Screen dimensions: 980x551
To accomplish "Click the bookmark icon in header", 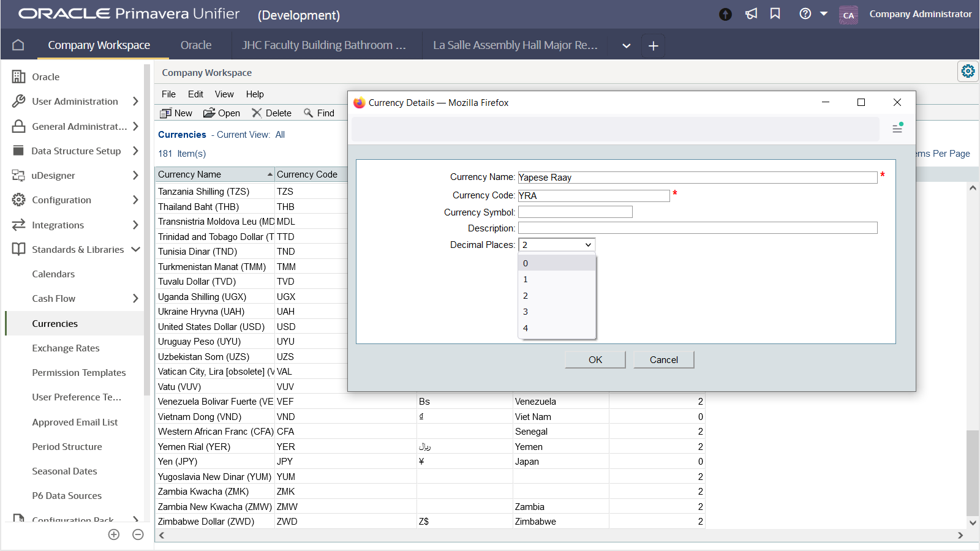I will (775, 13).
